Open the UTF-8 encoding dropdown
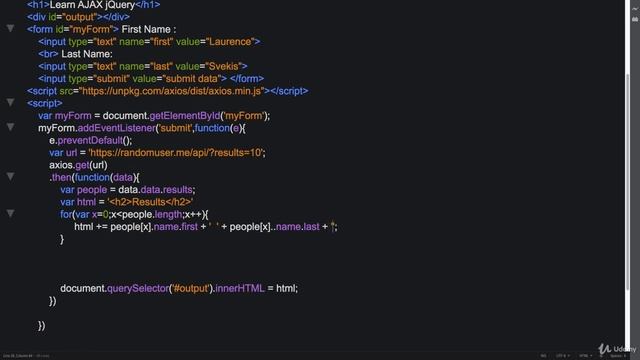640x360 pixels. tap(562, 356)
